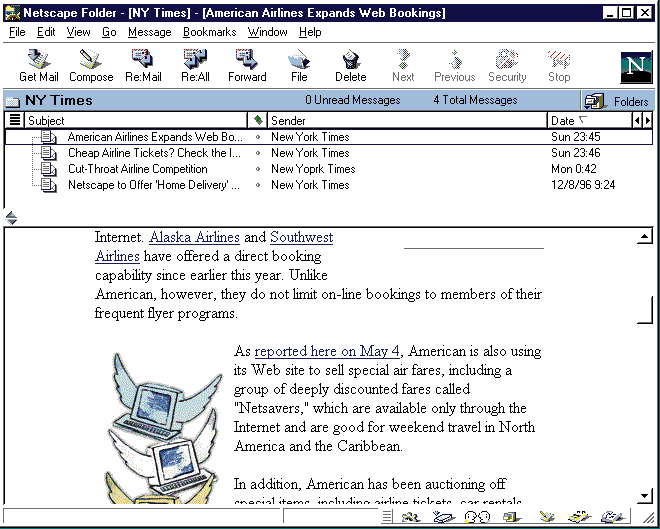660x529 pixels.
Task: Click the NY Times folder icon
Action: (13, 101)
